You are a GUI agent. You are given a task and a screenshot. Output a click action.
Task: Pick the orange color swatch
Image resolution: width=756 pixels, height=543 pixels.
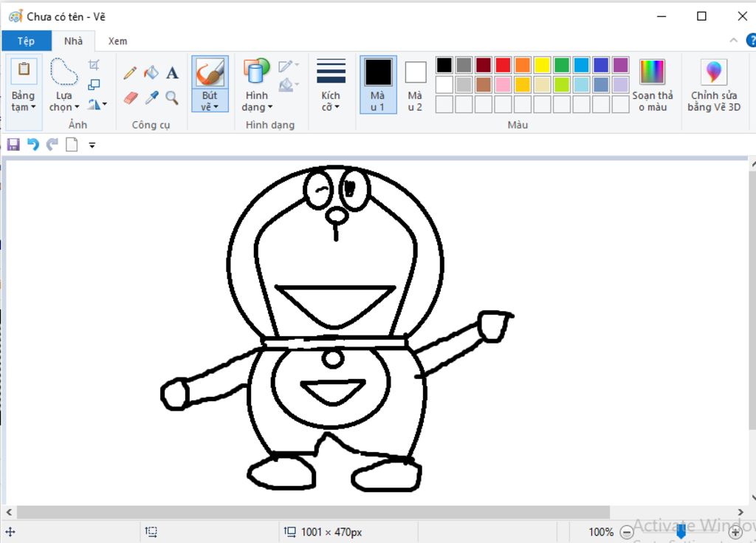click(522, 65)
